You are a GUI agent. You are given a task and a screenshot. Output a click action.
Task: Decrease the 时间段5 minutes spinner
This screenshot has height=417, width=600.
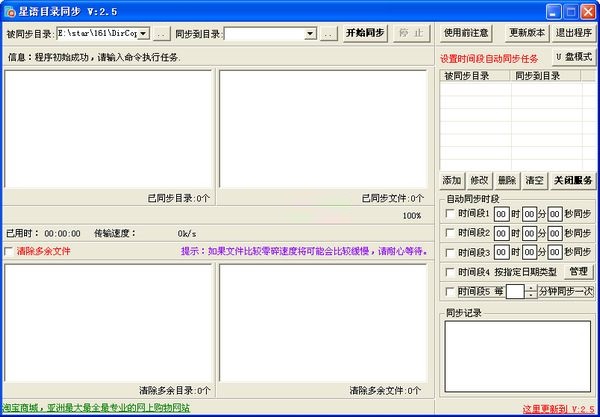(x=530, y=295)
